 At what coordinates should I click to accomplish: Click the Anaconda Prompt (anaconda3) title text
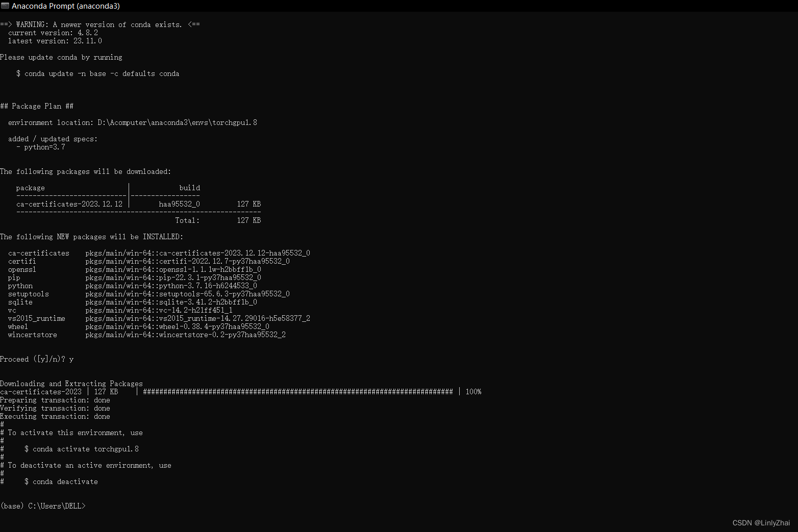pos(66,6)
